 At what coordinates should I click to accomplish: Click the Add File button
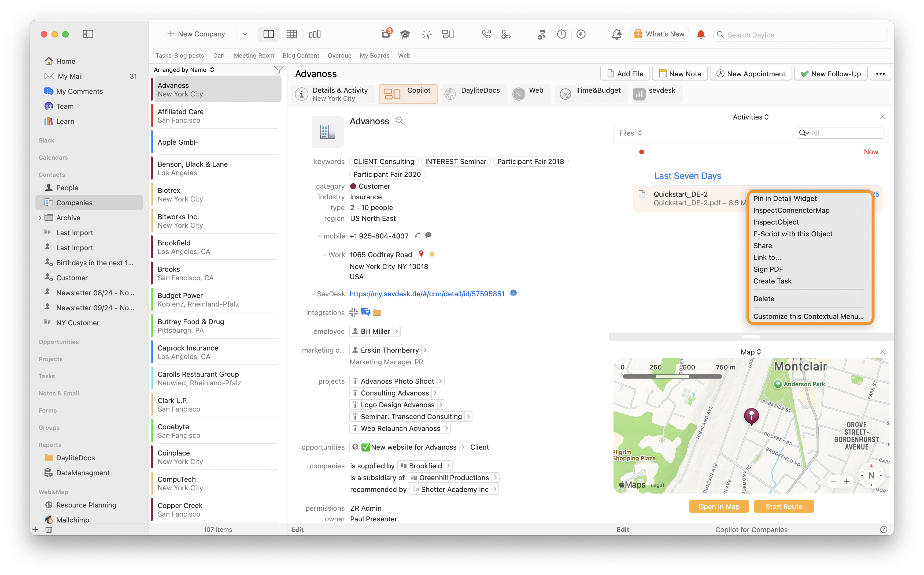coord(625,73)
